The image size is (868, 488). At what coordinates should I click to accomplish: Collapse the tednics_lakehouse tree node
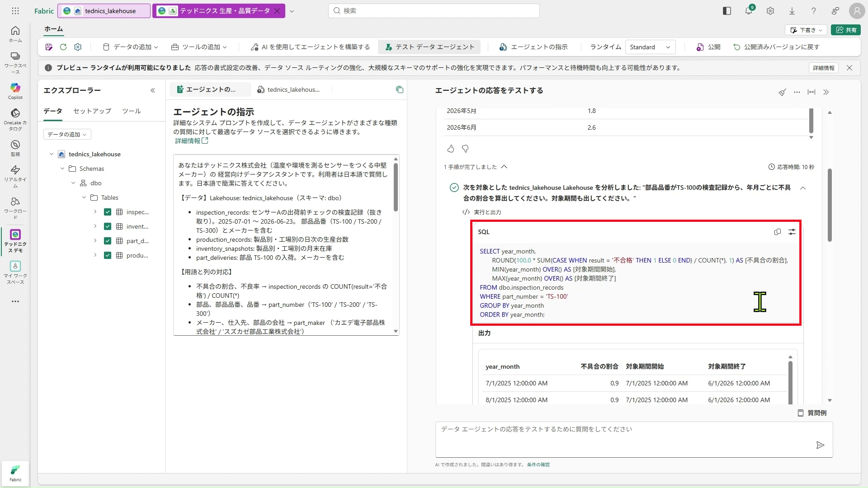pyautogui.click(x=52, y=154)
